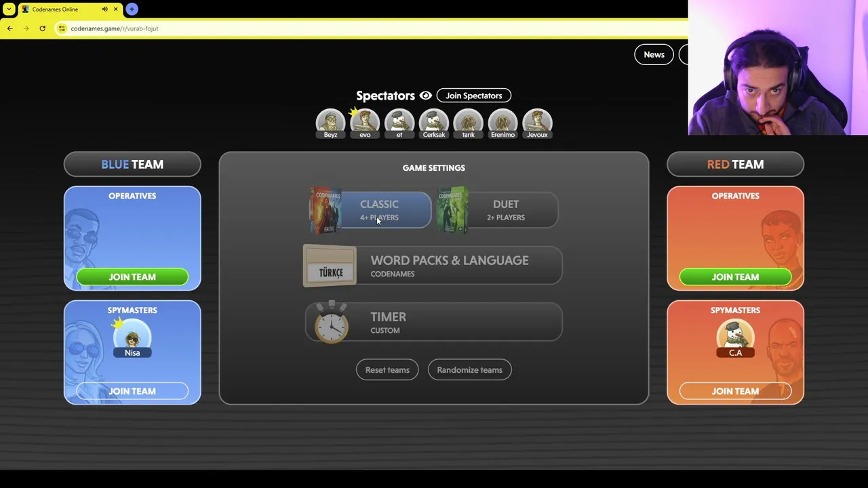
Task: Select Classic 4+ players mode
Action: coord(370,210)
